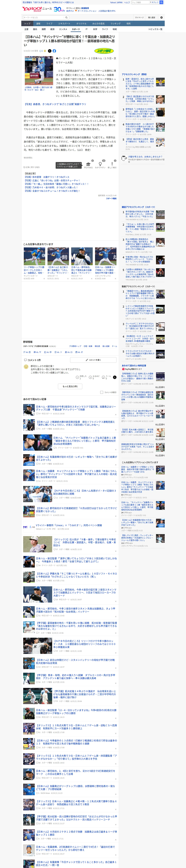Open the 順位表 link

tap(97, 346)
